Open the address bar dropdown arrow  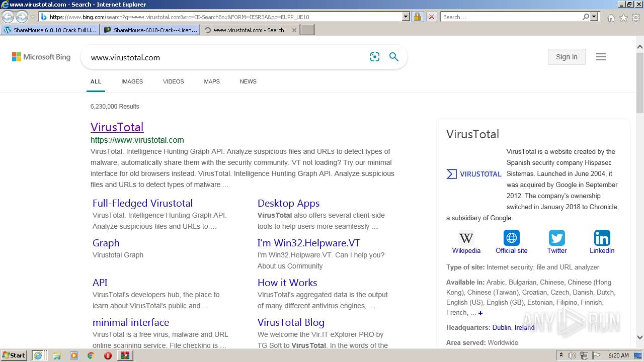[x=406, y=17]
